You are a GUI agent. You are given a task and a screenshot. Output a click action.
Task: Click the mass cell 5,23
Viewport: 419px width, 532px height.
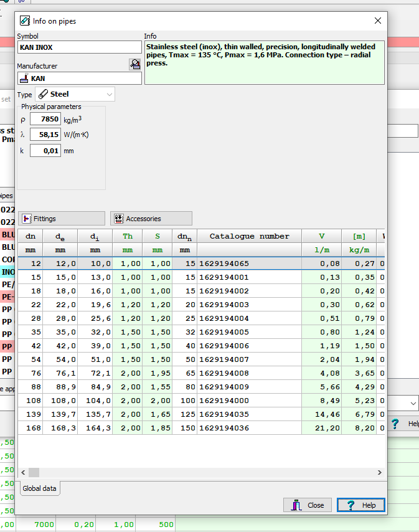359,401
